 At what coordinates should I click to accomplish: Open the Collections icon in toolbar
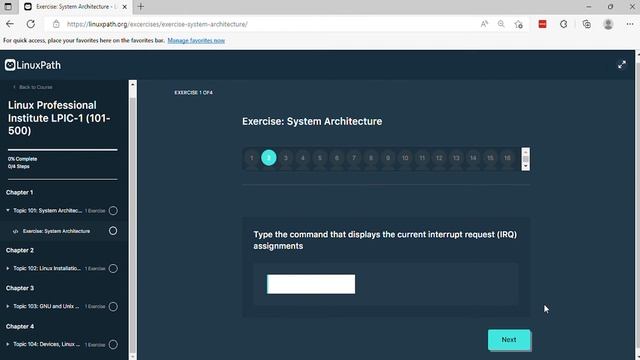pos(587,24)
